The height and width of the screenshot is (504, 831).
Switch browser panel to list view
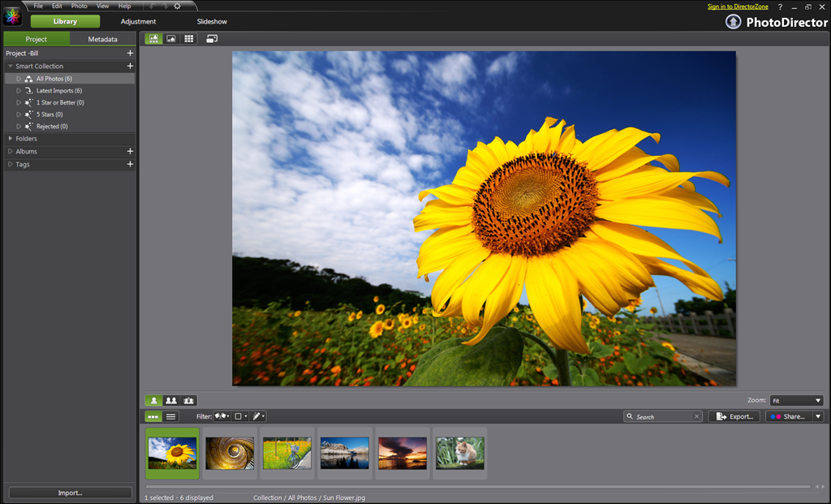pos(170,416)
